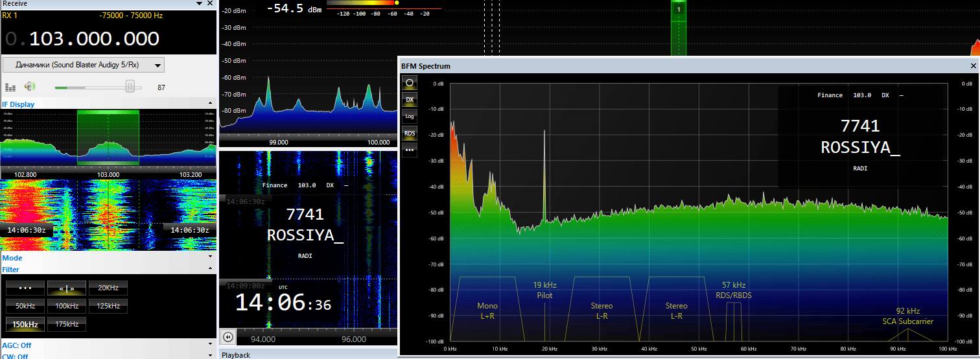Expand the CW: Off section
This screenshot has width=980, height=359.
210,356
